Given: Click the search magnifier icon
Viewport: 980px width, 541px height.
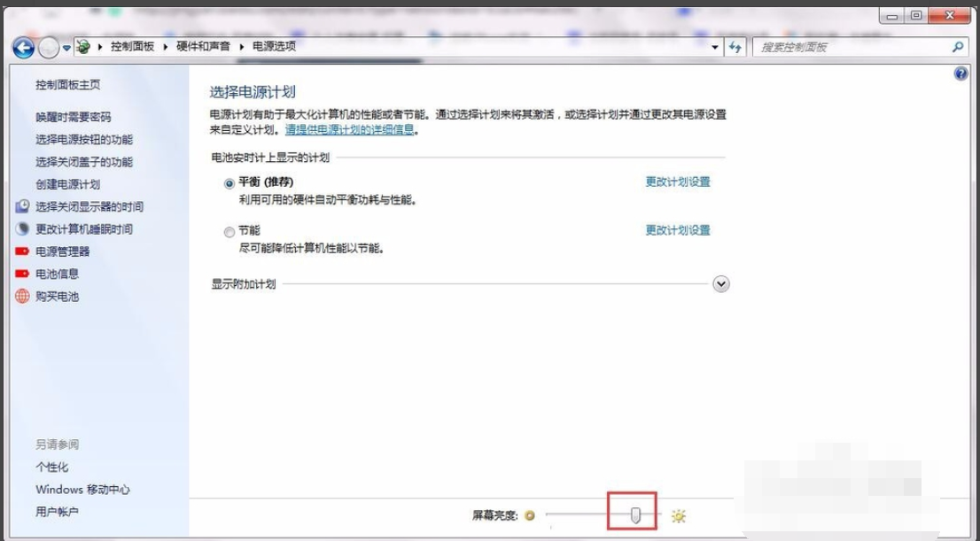Looking at the screenshot, I should pos(958,47).
